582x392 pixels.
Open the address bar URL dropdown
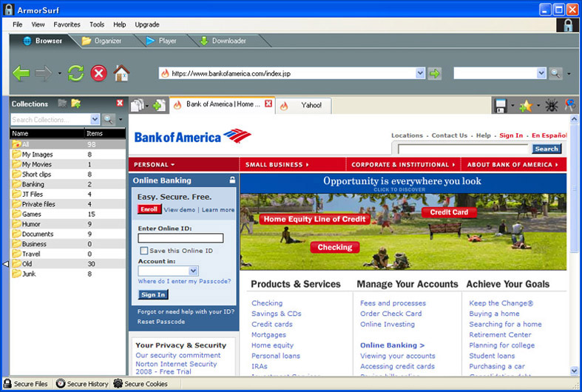(x=420, y=73)
